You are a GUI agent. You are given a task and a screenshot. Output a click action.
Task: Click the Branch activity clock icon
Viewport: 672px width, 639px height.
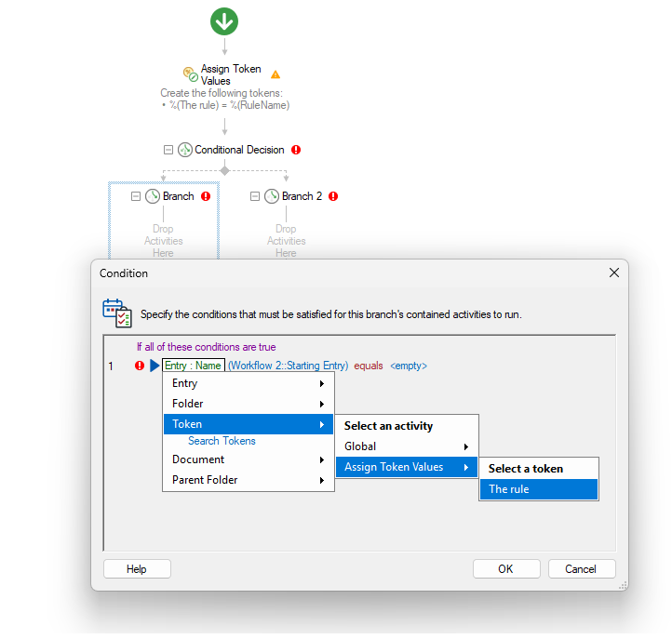[153, 196]
